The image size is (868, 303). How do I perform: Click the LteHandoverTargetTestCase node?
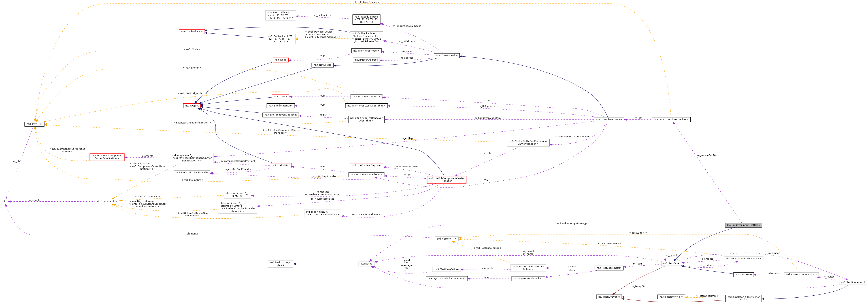tap(743, 225)
